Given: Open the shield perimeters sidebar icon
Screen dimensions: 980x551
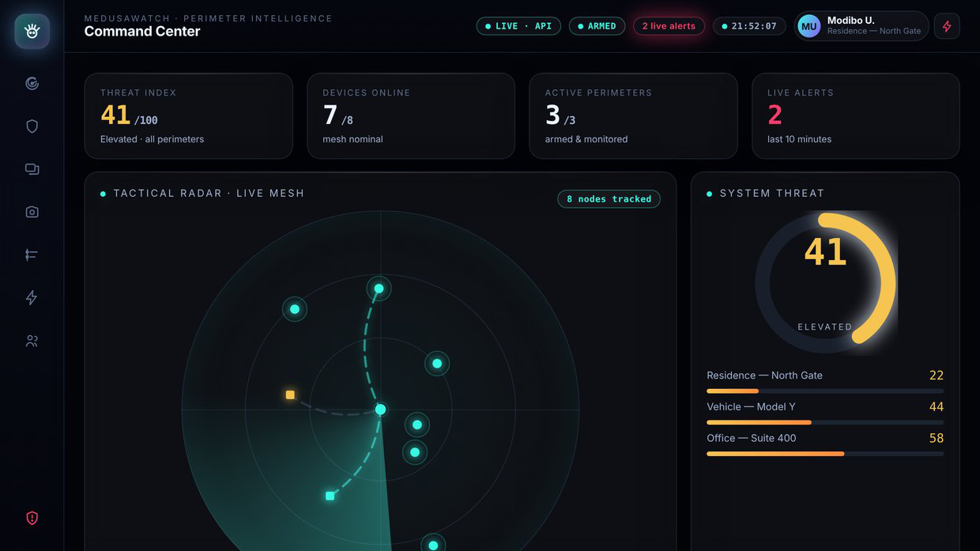Looking at the screenshot, I should [x=32, y=126].
